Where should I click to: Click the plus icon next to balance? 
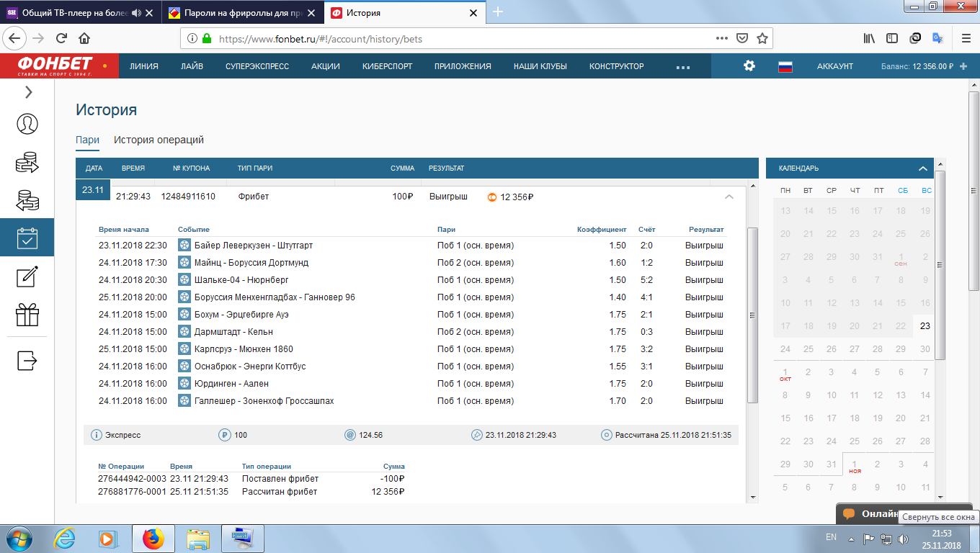(x=963, y=66)
